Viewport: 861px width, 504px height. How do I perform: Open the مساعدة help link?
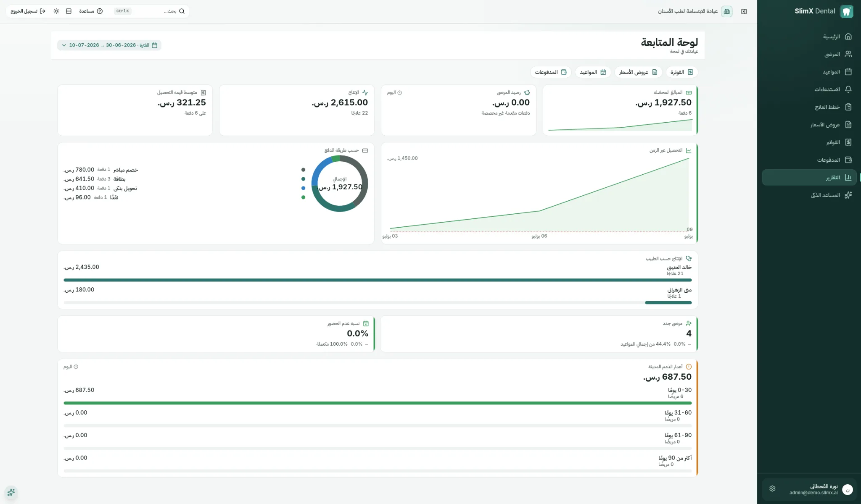(x=91, y=11)
